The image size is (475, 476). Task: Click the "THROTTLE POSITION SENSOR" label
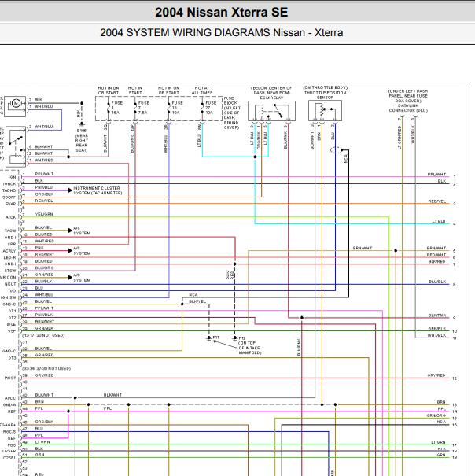(325, 95)
